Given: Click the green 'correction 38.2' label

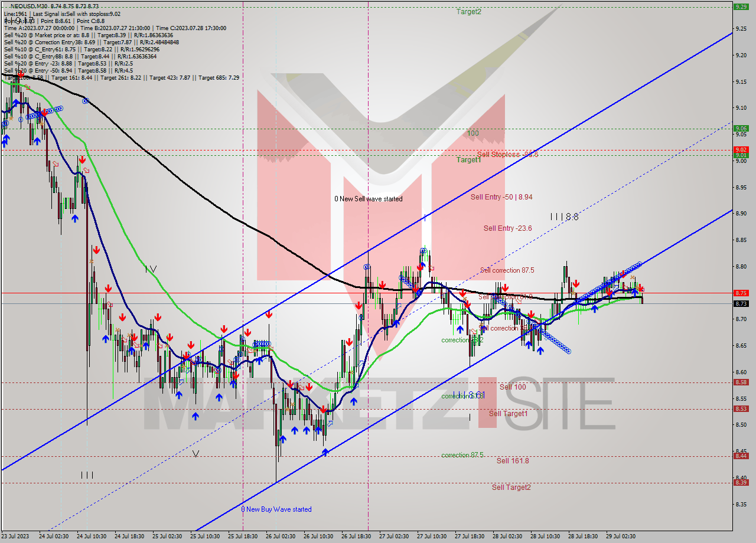Looking at the screenshot, I should pos(462,340).
